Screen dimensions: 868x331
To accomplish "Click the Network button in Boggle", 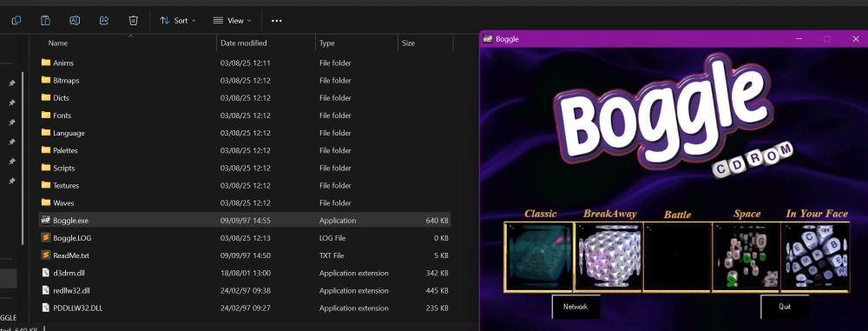I will (575, 307).
